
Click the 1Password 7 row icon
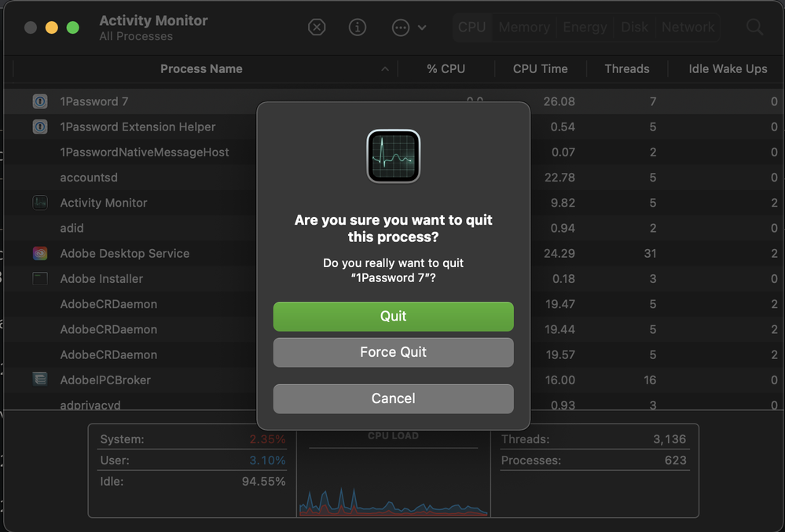tap(40, 101)
